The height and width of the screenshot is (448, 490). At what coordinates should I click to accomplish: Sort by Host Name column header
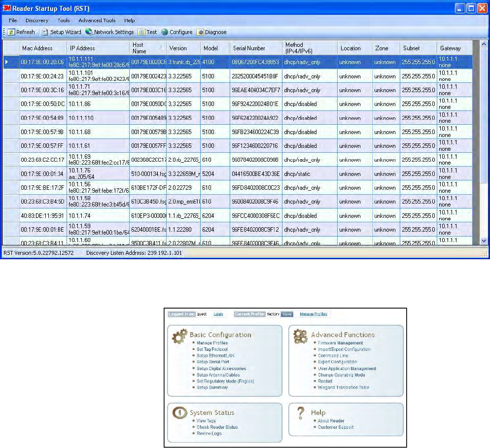pos(147,48)
